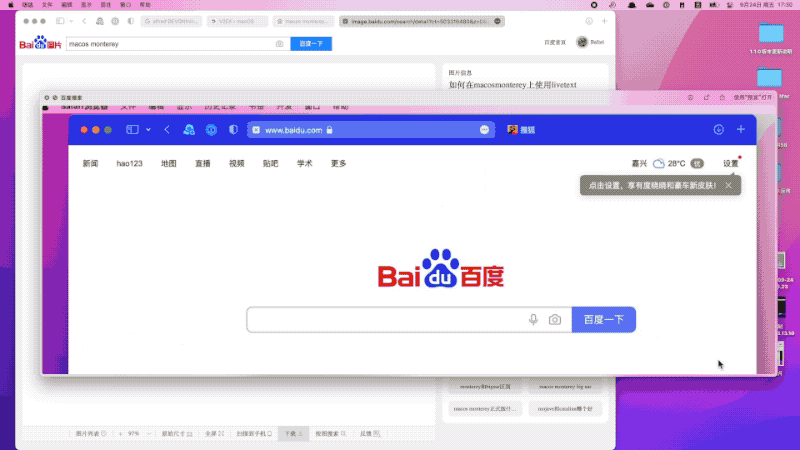Click 下载 download in bottom image toolbar
The height and width of the screenshot is (450, 800).
click(293, 434)
